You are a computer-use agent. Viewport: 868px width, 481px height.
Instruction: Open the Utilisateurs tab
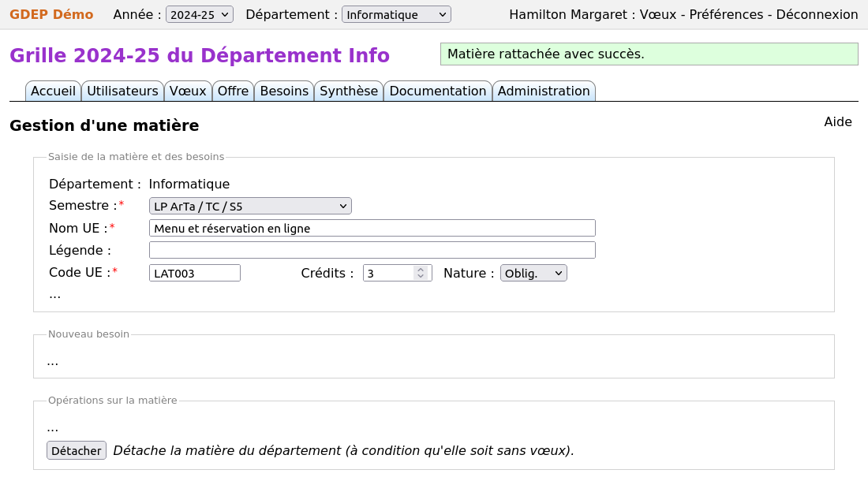[x=122, y=91]
